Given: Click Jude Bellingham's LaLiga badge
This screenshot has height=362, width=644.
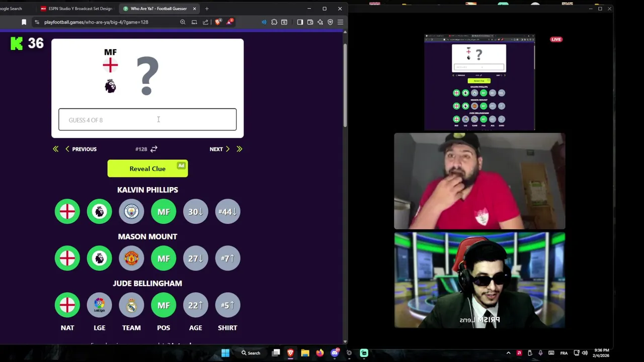Looking at the screenshot, I should pos(100,305).
